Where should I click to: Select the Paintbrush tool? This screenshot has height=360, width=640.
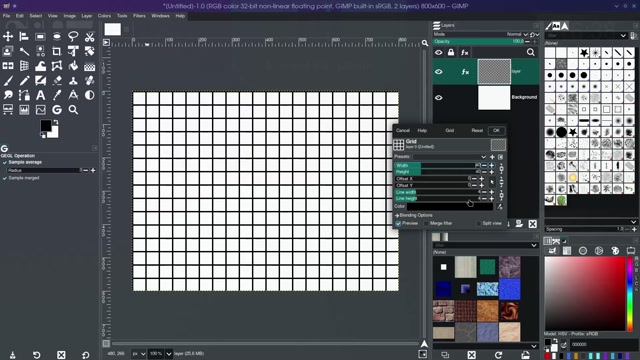coord(8,81)
